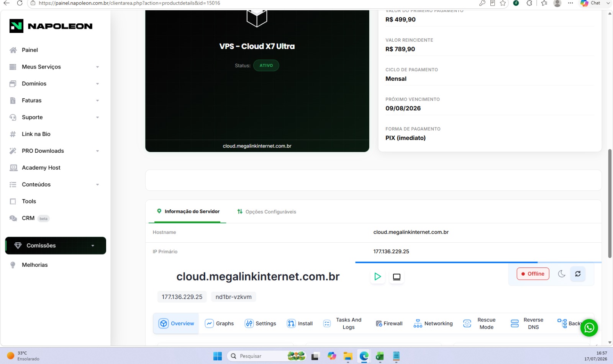Open File Explorer from the taskbar
613x364 pixels.
348,356
